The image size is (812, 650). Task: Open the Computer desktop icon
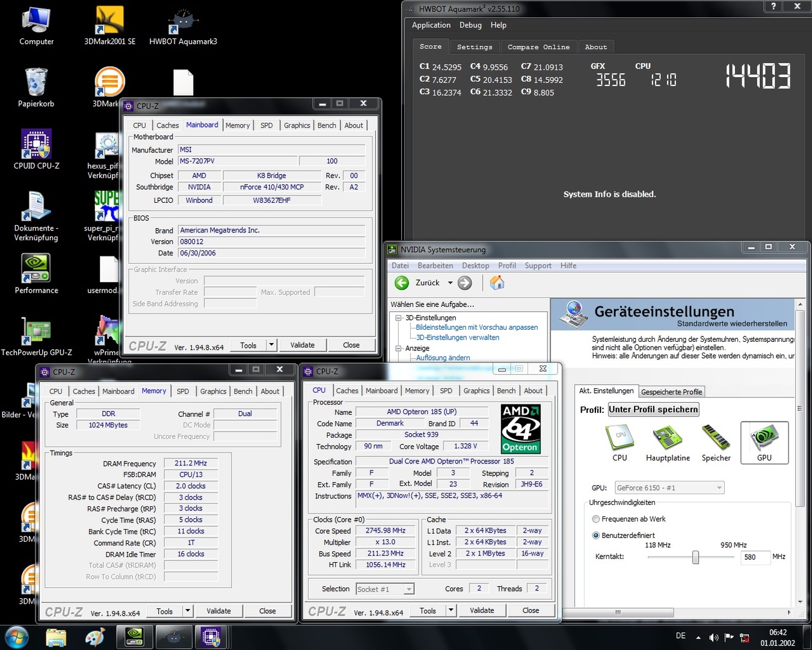point(36,26)
